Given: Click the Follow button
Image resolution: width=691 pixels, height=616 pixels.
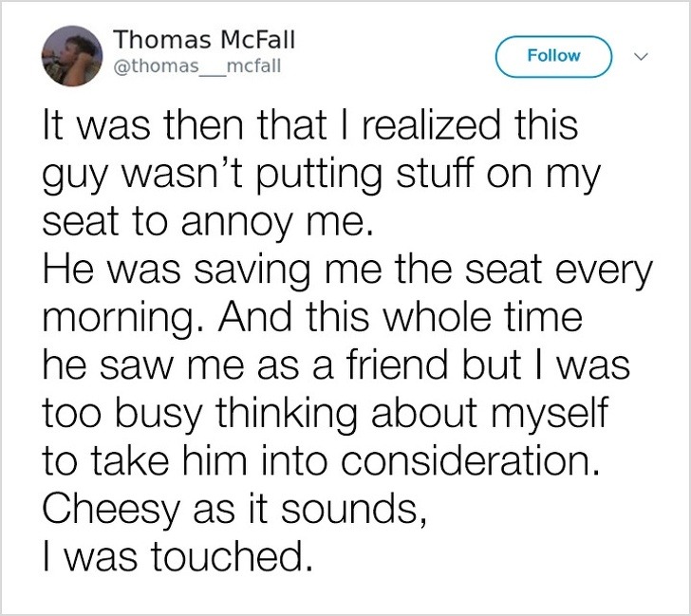Looking at the screenshot, I should coord(554,55).
